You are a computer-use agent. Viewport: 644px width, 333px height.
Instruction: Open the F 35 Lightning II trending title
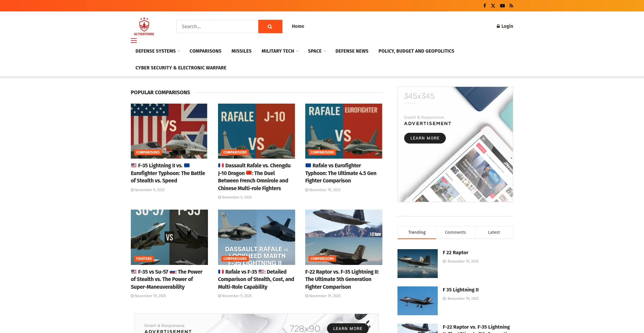(461, 290)
